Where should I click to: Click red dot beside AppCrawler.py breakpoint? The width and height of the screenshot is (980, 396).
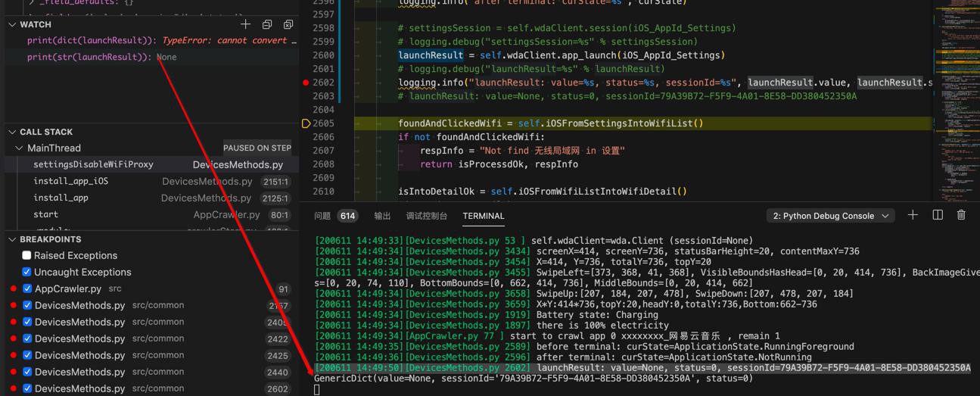(14, 288)
